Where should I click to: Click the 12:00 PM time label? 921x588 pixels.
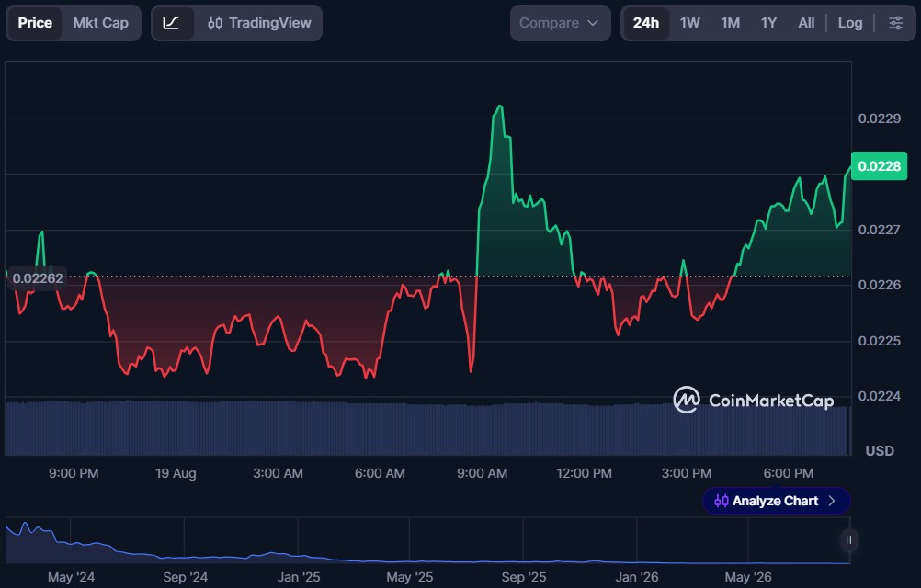[x=584, y=473]
